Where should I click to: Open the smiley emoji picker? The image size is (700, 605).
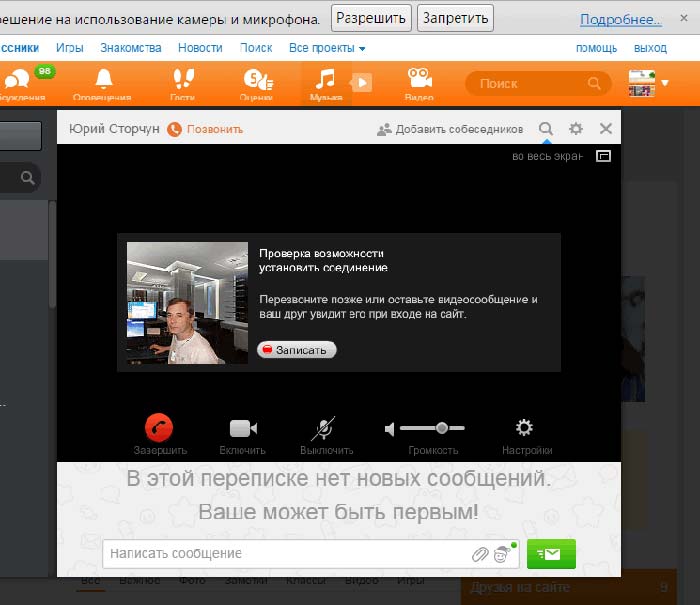(501, 554)
